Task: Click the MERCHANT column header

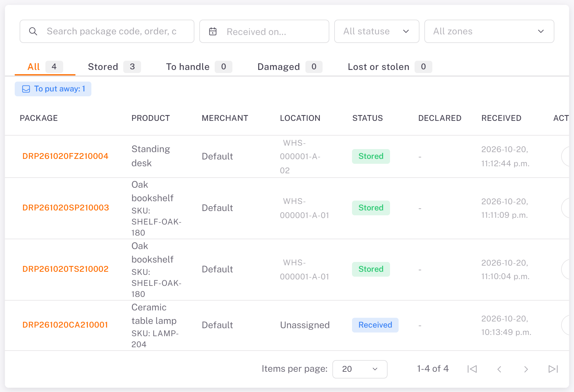Action: [225, 118]
